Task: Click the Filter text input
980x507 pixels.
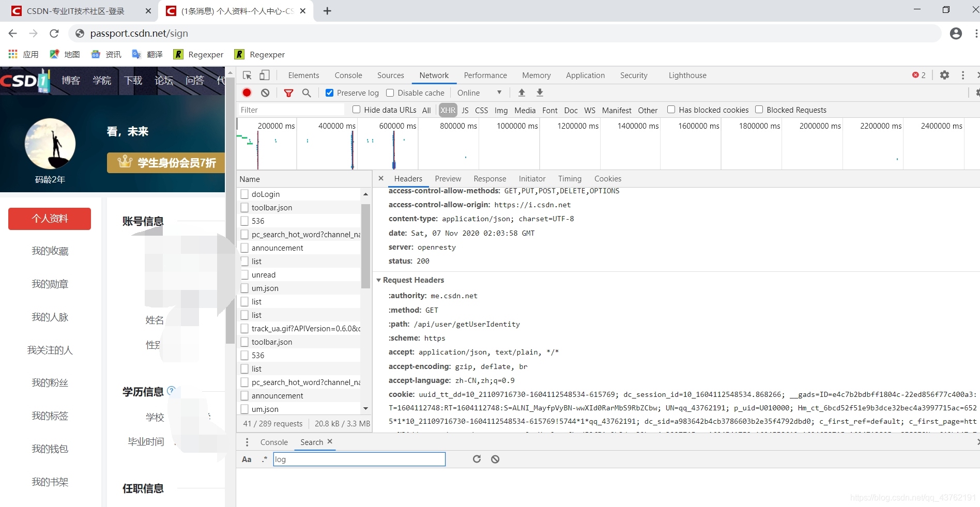Action: 291,110
